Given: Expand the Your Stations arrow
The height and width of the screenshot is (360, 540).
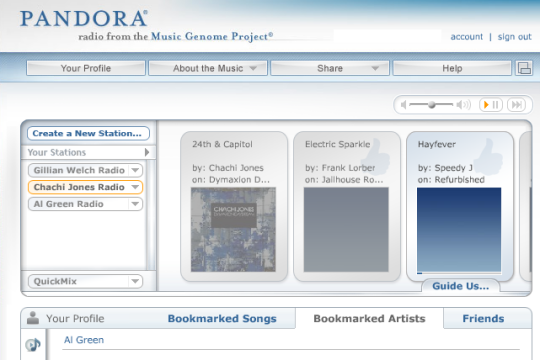Looking at the screenshot, I should click(147, 152).
